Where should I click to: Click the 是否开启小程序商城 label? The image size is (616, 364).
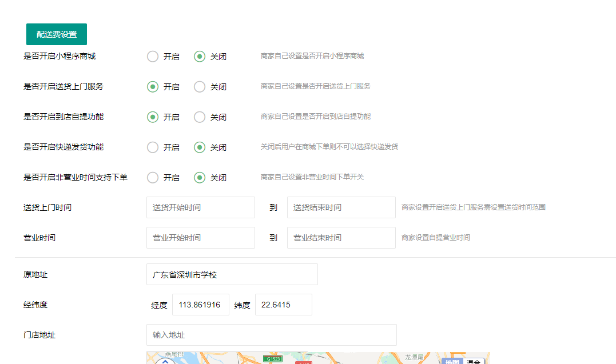59,56
